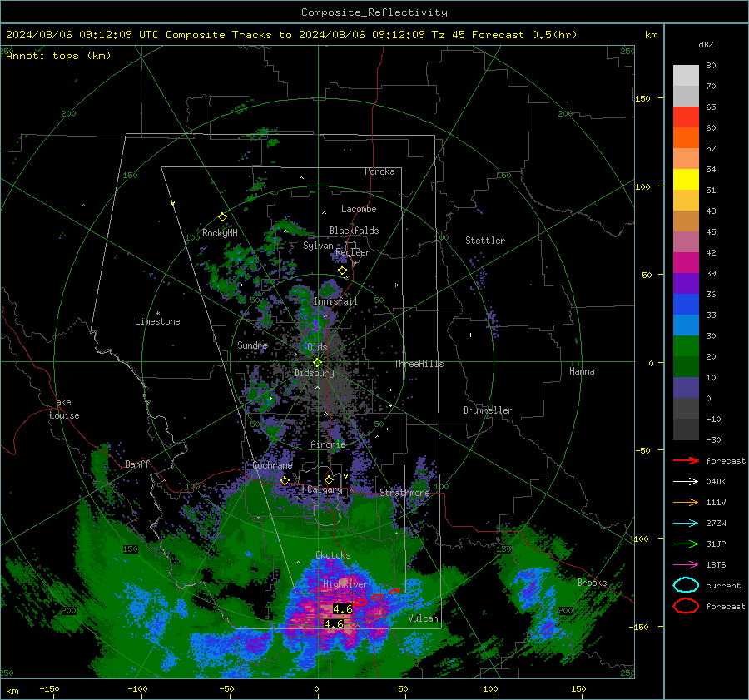Screen dimensions: 749x700
Task: Click the Ponoka city label
Action: click(x=379, y=171)
